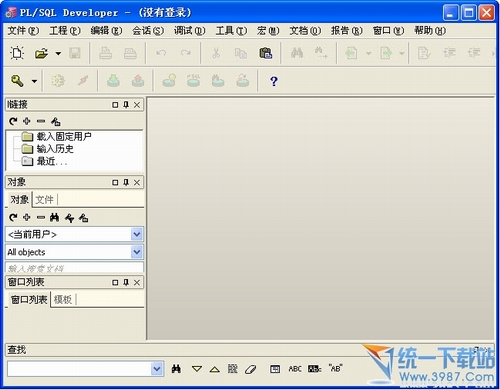Click the 查找 search text field
Screen dimensions: 500x390
79,369
